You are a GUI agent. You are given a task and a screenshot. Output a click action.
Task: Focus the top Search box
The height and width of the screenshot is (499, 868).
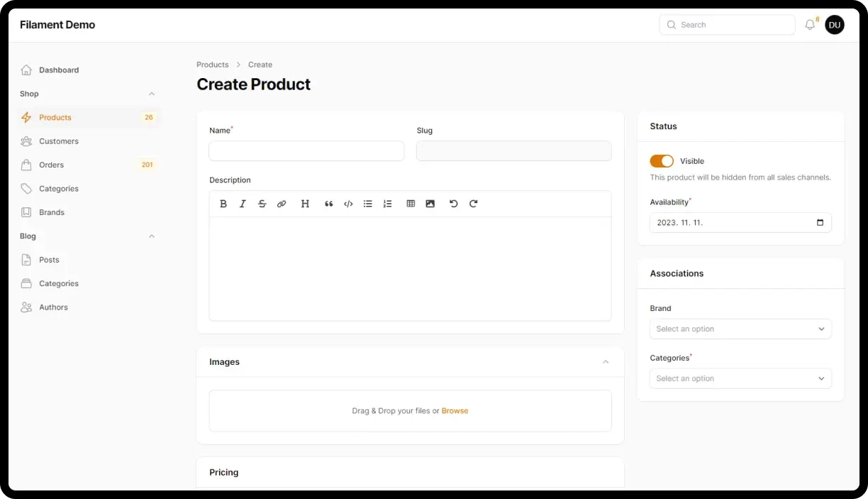(x=727, y=25)
